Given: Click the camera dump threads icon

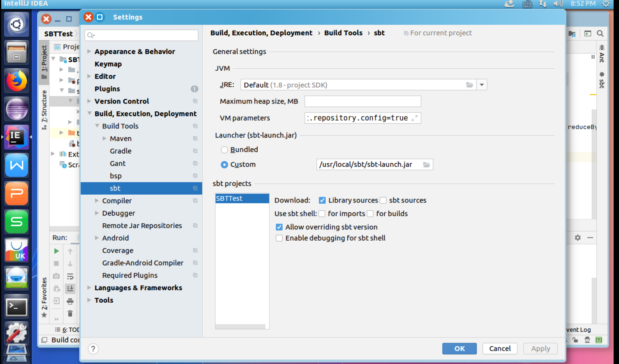Looking at the screenshot, I should point(56,276).
